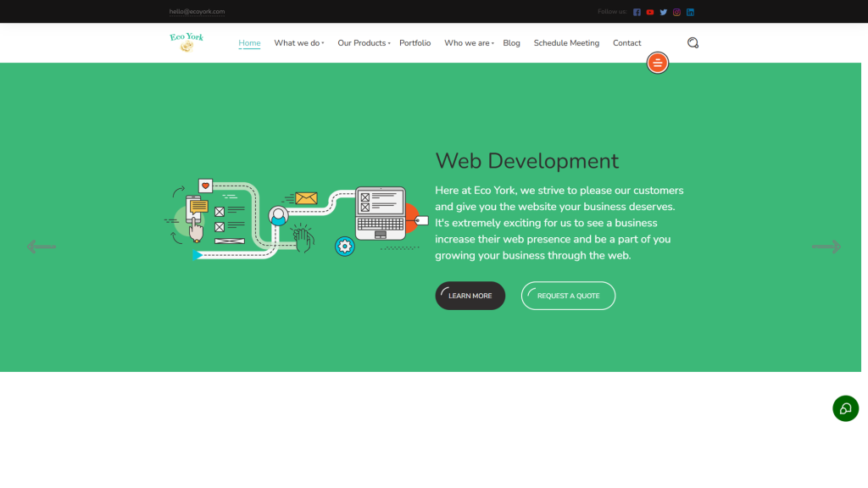Open the Twitter social icon
The height and width of the screenshot is (488, 868).
pyautogui.click(x=664, y=12)
